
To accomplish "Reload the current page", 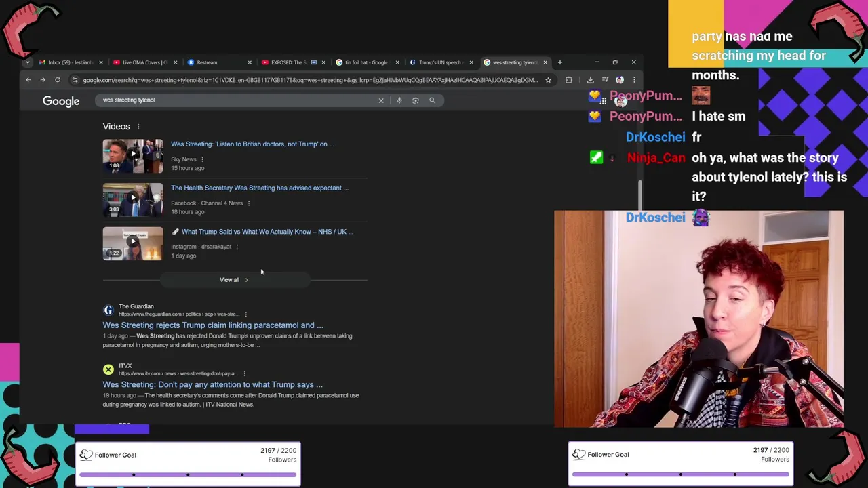I will pos(58,80).
